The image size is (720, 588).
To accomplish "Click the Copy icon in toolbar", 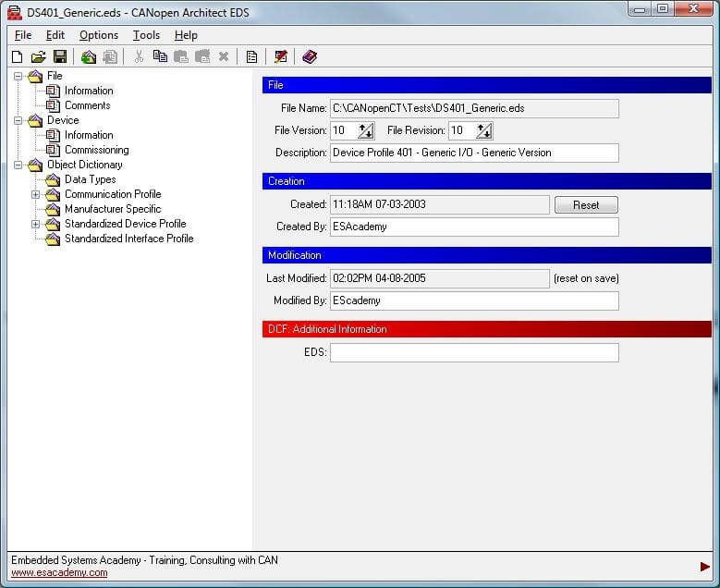I will click(x=160, y=57).
